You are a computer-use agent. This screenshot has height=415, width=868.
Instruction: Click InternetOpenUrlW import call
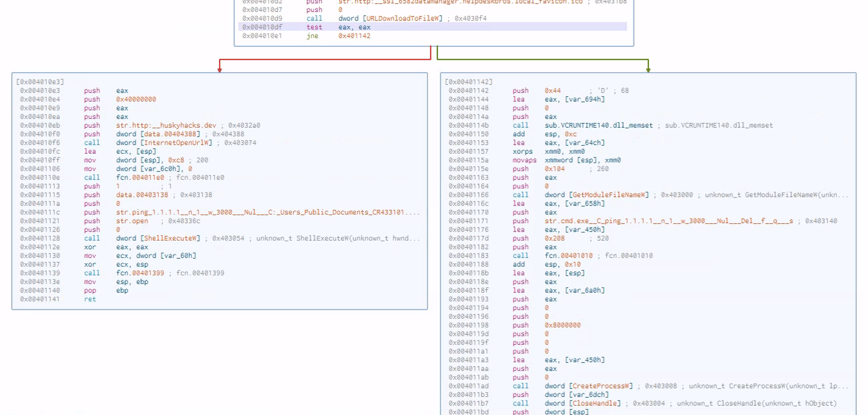pyautogui.click(x=176, y=143)
